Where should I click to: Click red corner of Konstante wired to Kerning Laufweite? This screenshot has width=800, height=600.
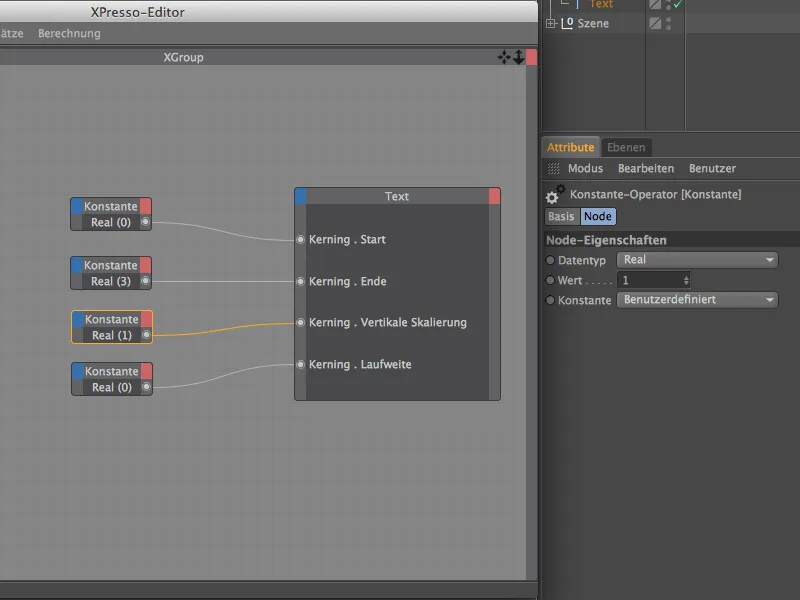pos(146,371)
